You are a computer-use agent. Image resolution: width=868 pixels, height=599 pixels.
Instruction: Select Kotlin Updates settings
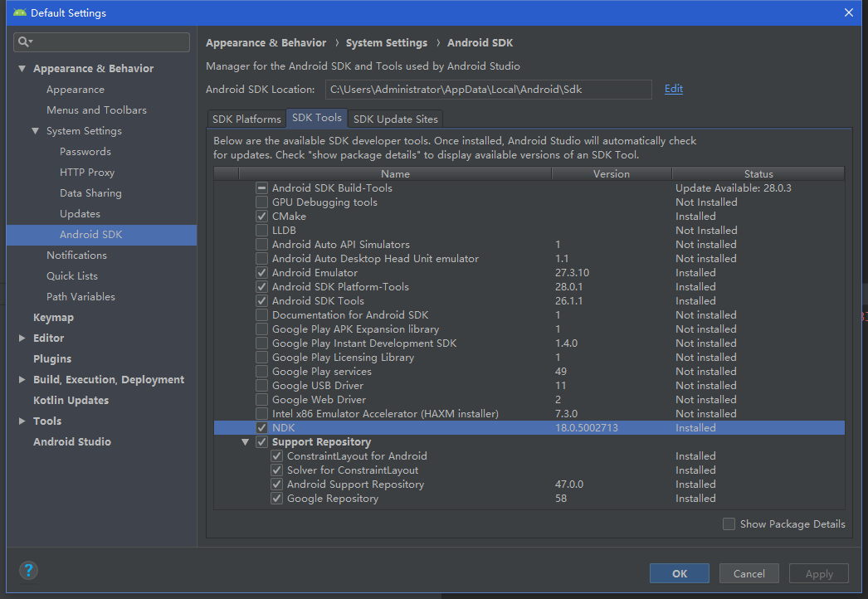(71, 400)
